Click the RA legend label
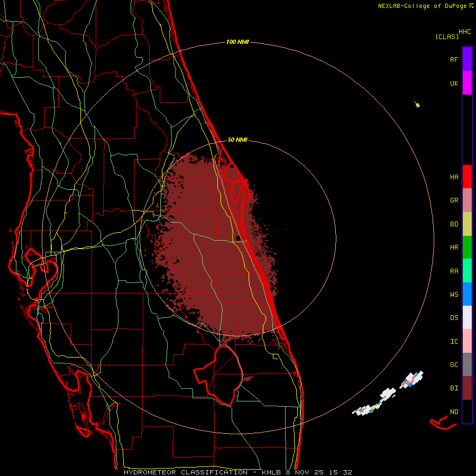476x476 pixels. coord(454,271)
